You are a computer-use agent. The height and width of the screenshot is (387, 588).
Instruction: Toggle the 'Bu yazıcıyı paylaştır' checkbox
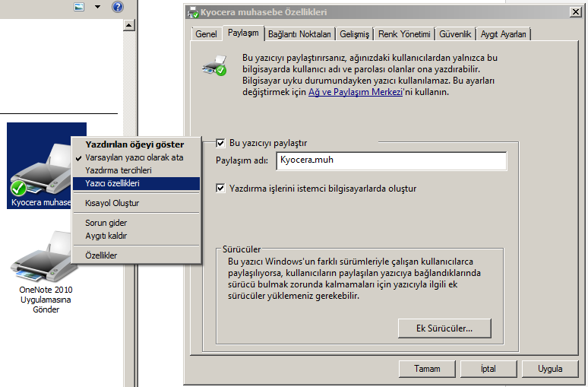point(220,143)
